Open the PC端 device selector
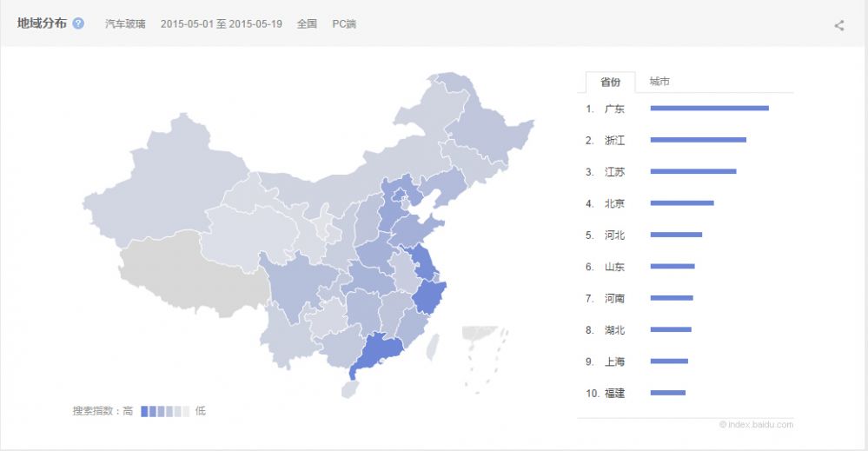Viewport: 868px width, 451px height. [x=344, y=23]
